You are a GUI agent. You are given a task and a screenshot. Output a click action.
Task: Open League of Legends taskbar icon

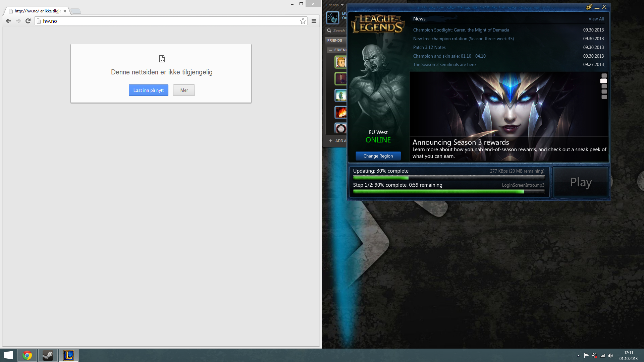pos(69,355)
